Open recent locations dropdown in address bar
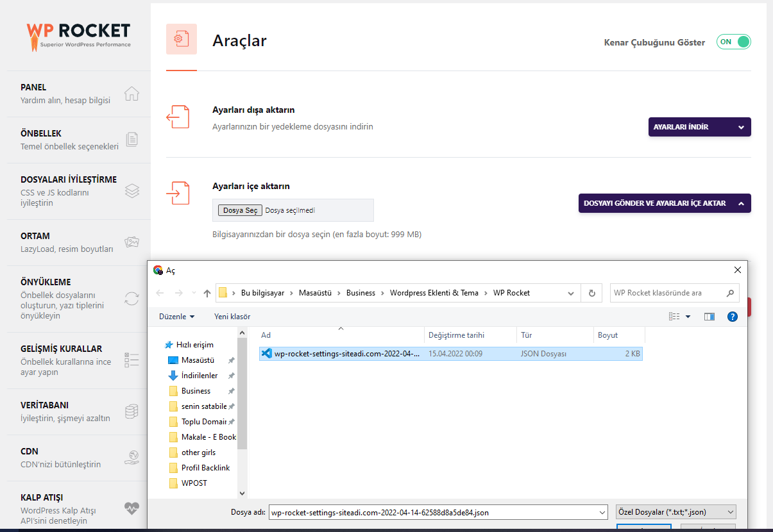This screenshot has height=532, width=773. [571, 293]
